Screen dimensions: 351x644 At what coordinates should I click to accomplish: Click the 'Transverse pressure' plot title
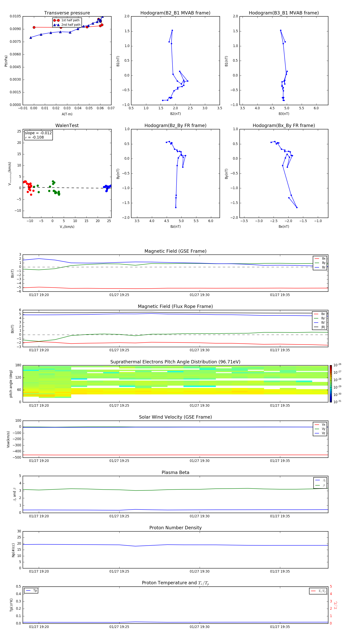coord(67,13)
